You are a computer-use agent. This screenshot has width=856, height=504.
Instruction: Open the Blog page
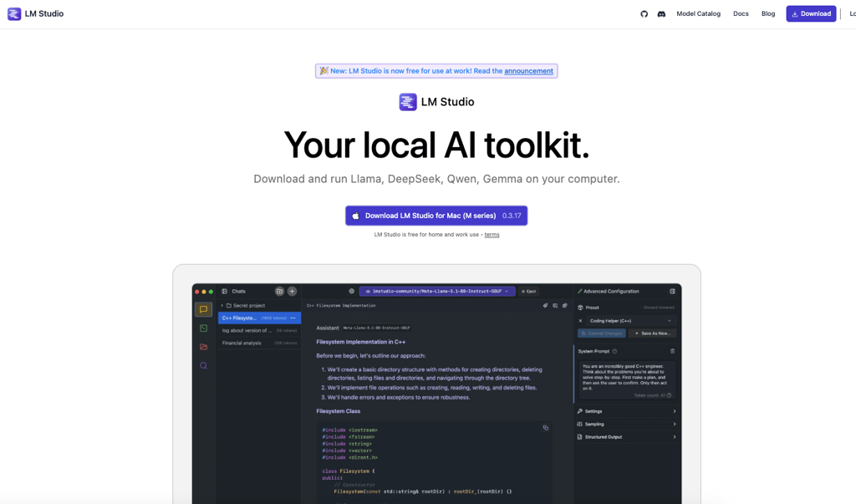tap(768, 13)
